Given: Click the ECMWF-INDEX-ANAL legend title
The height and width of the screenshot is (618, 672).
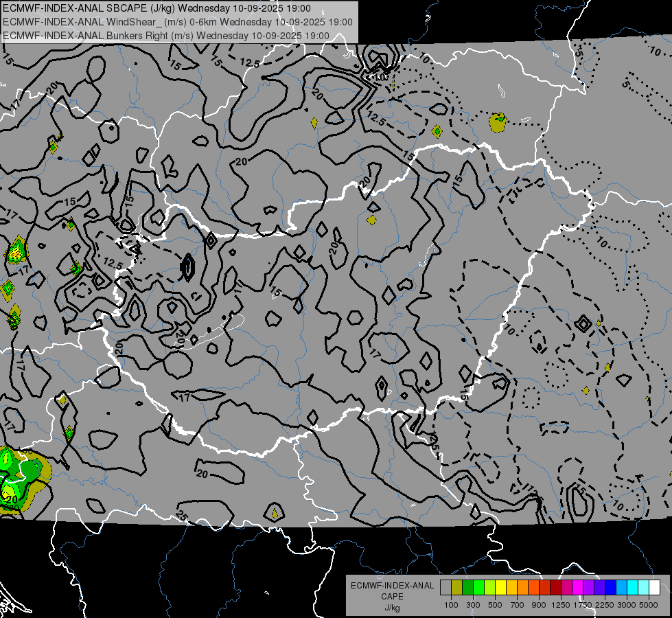Looking at the screenshot, I should point(392,586).
